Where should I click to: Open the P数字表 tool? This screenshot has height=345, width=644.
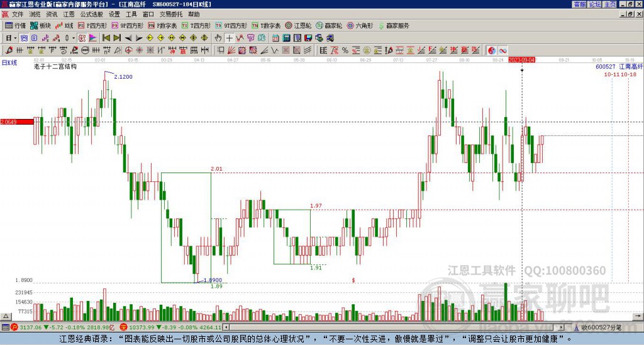click(x=162, y=25)
